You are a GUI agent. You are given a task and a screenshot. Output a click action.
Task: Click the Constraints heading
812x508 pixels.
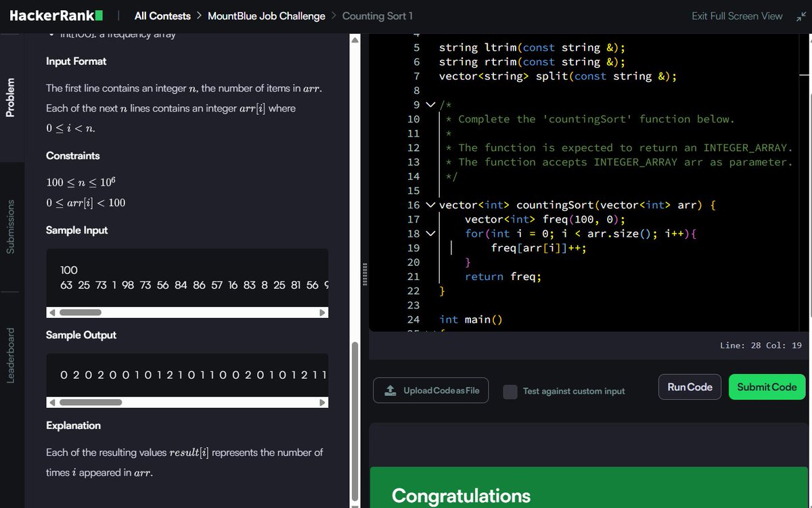[x=73, y=156]
